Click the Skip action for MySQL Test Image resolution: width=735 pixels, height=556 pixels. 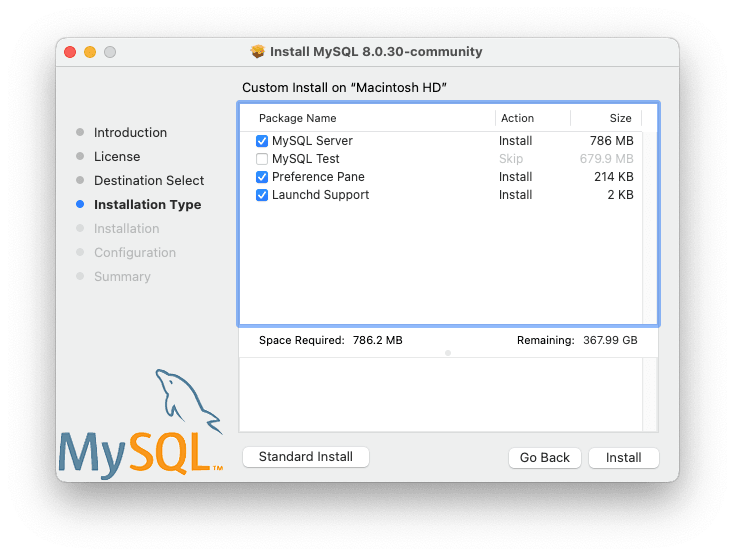click(x=511, y=159)
